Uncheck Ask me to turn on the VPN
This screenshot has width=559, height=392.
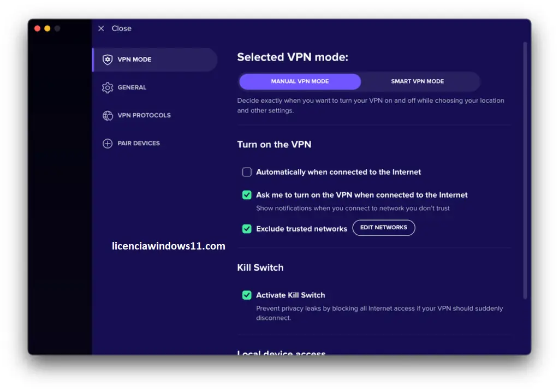(x=247, y=195)
